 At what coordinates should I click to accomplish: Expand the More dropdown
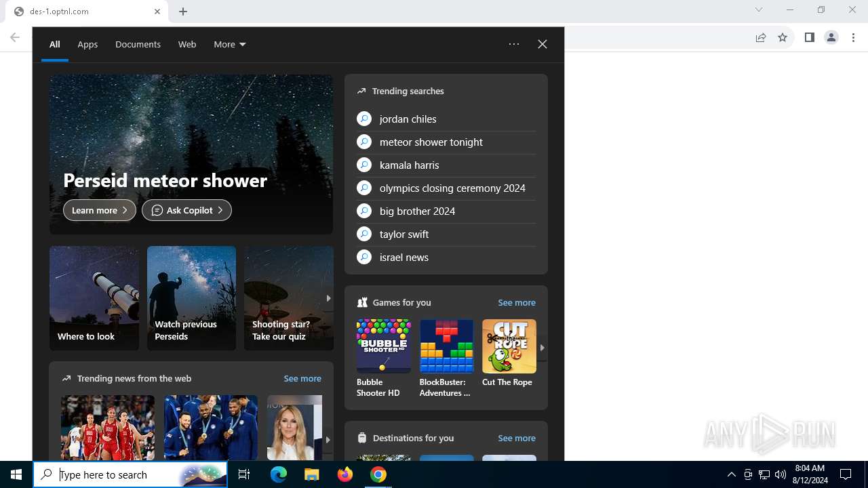(x=230, y=44)
